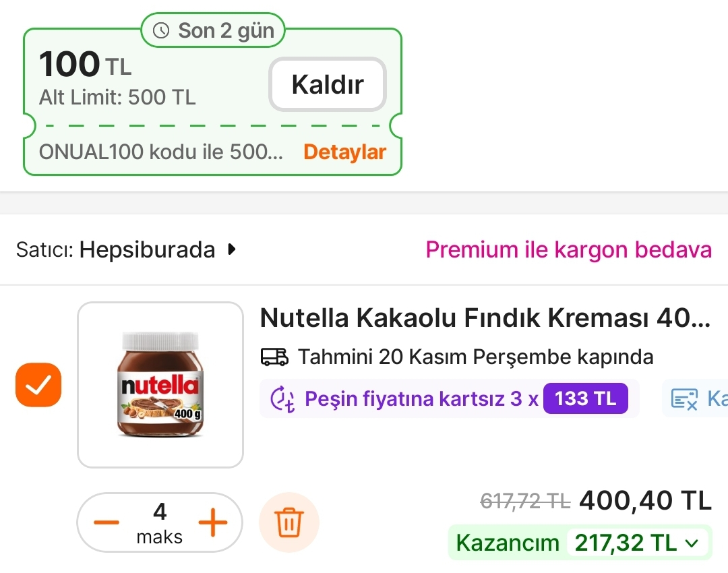Click the delivery truck icon
728x573 pixels.
[x=274, y=356]
